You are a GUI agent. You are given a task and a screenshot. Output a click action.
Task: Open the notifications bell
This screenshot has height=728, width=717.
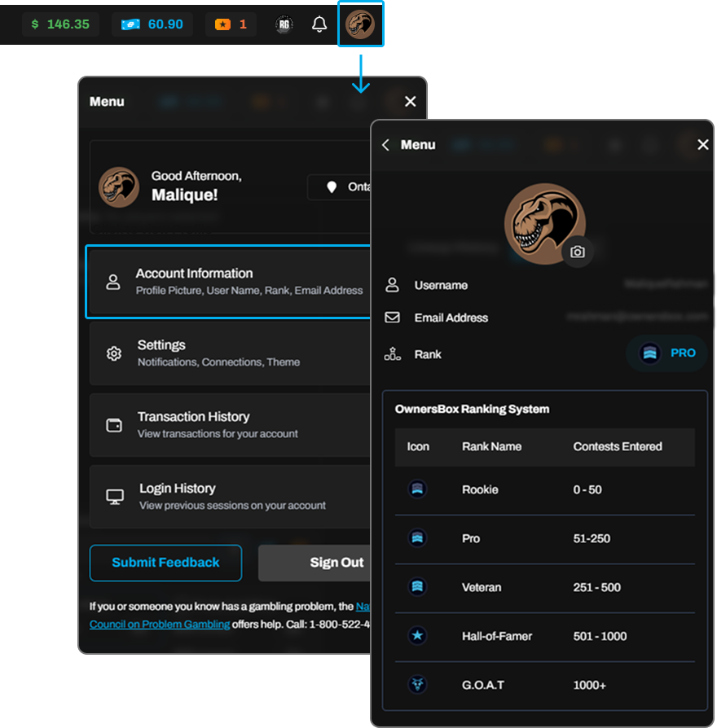pos(319,24)
